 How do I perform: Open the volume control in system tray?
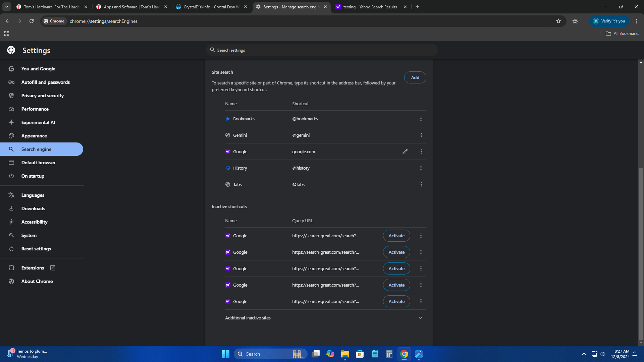tap(602, 354)
